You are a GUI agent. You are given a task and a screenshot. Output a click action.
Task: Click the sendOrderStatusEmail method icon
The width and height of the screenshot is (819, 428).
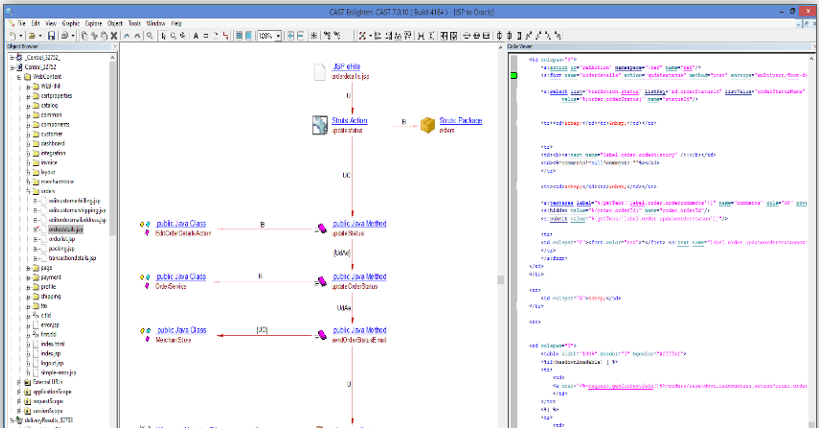click(322, 335)
